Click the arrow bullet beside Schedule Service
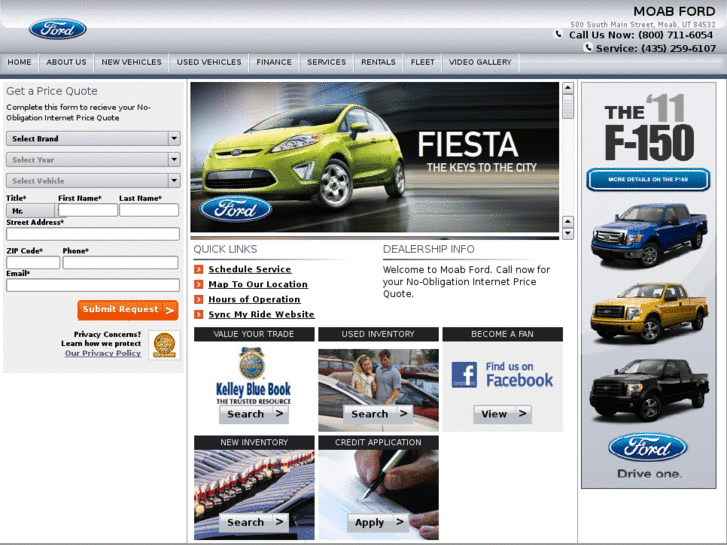 point(198,269)
